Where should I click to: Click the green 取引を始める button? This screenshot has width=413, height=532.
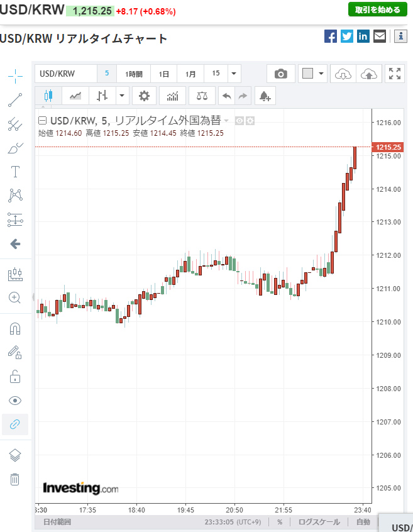click(373, 9)
